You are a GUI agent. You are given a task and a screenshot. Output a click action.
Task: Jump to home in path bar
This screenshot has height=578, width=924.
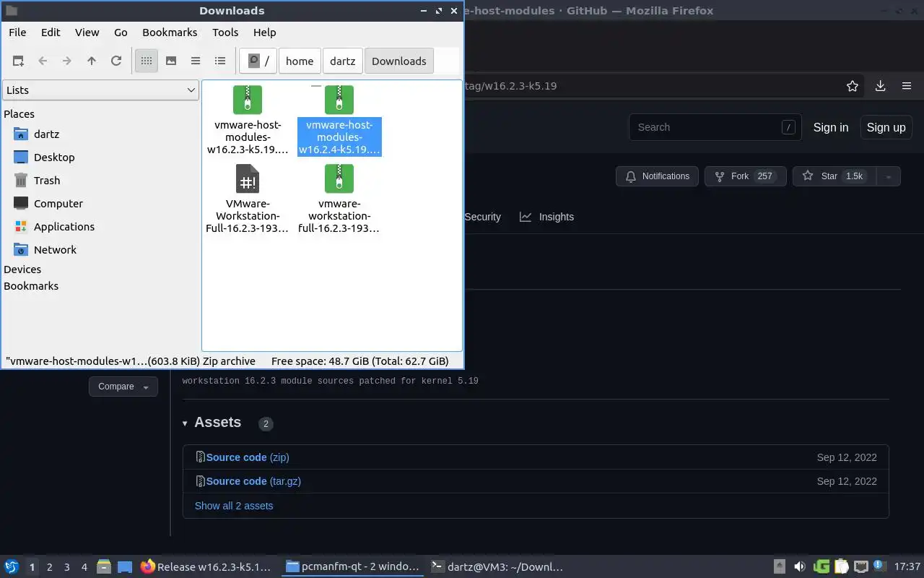300,61
